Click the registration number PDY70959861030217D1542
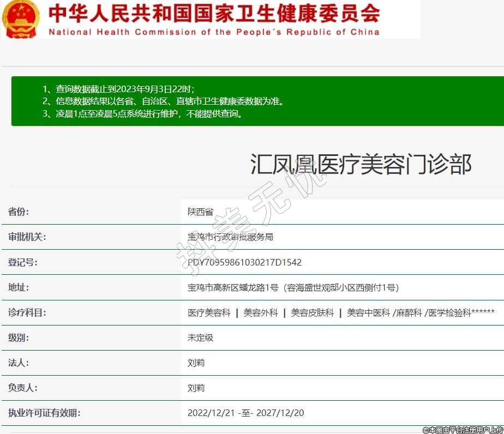This screenshot has height=434, width=504. 244,262
